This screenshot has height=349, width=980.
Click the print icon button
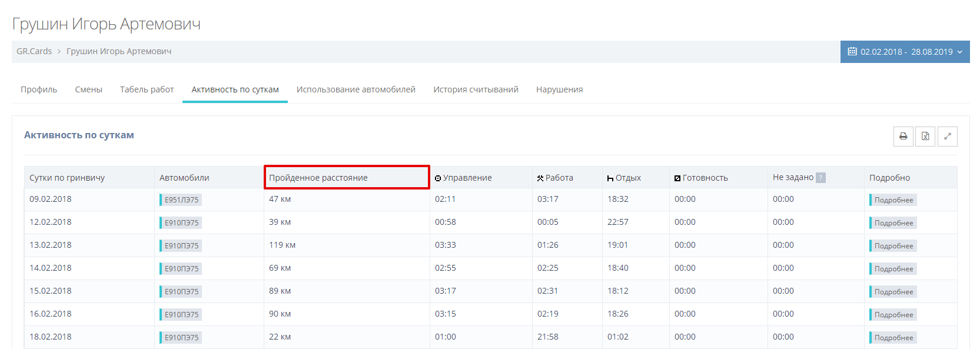(903, 137)
